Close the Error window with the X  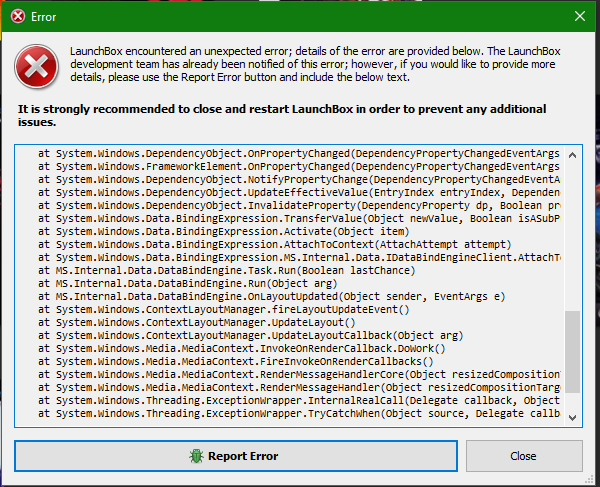(x=580, y=16)
